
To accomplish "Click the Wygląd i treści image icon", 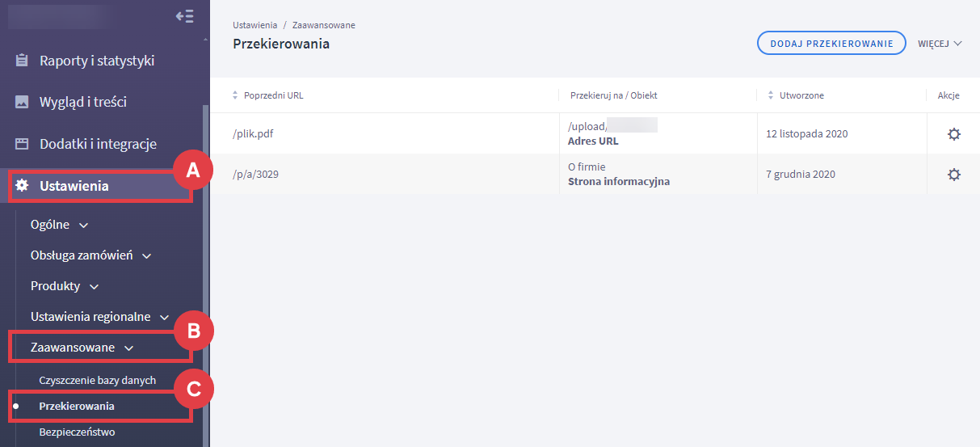I will click(x=23, y=103).
